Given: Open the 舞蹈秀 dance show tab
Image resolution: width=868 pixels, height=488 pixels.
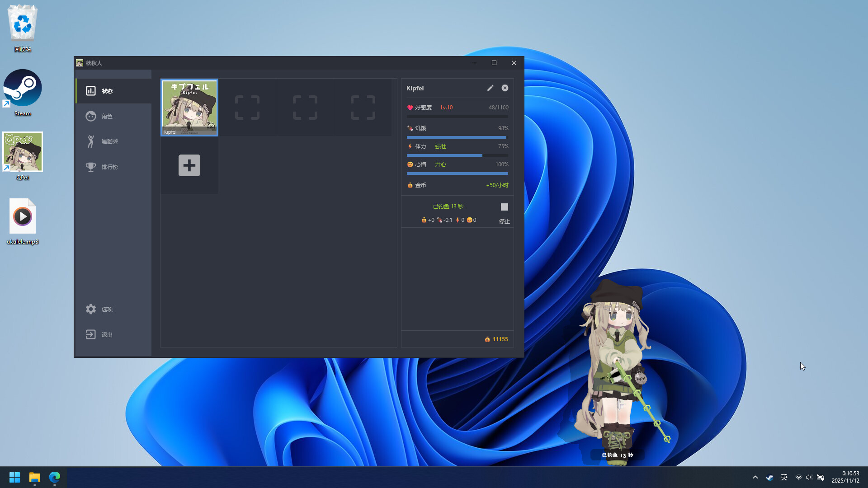Looking at the screenshot, I should tap(92, 141).
